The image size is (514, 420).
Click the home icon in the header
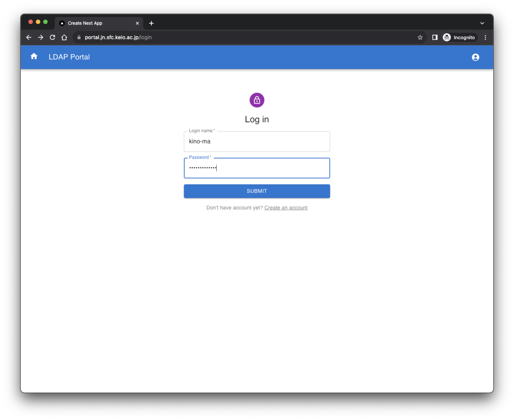34,57
